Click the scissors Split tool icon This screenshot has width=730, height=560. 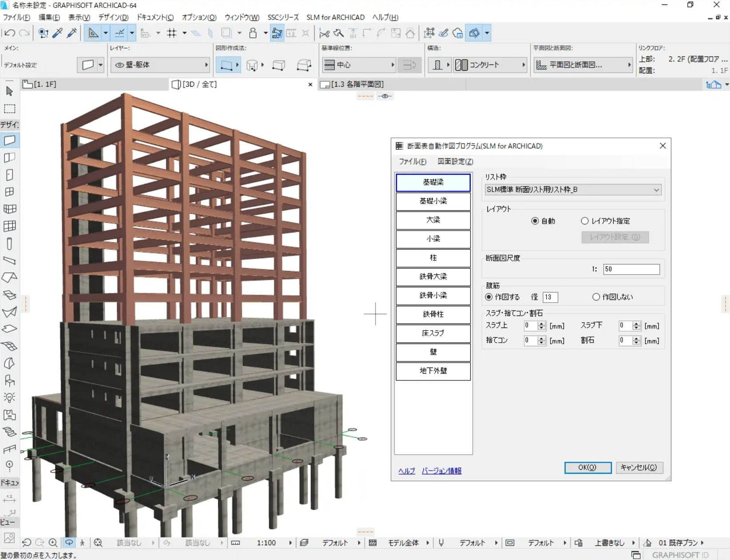click(x=324, y=33)
